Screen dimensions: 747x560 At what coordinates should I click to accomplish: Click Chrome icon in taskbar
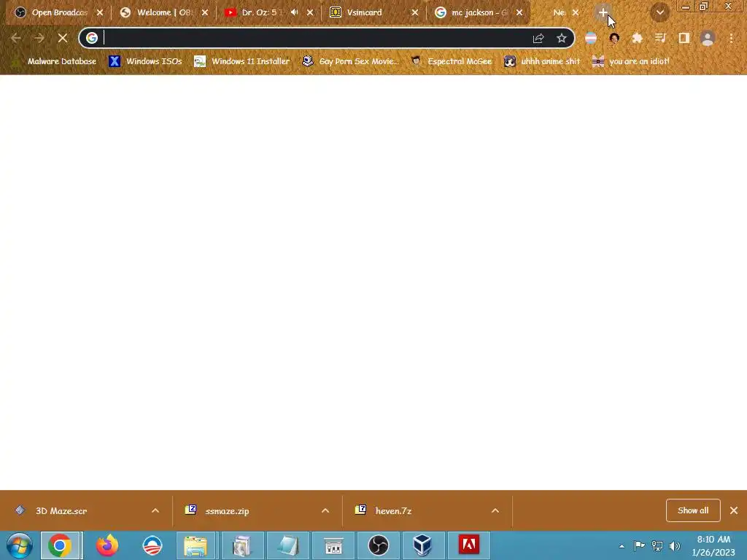click(60, 545)
